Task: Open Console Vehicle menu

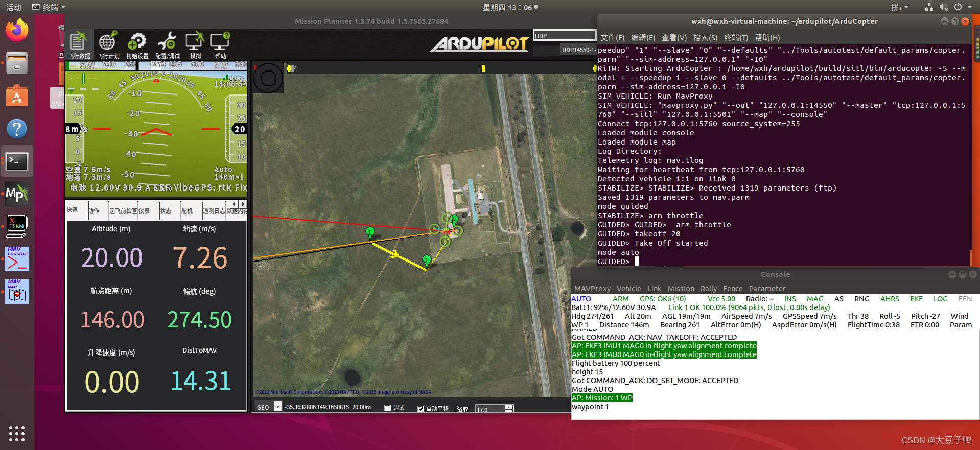Action: (x=628, y=289)
